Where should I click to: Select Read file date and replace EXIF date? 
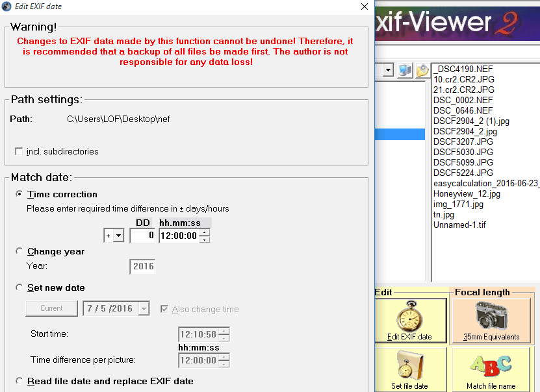(19, 381)
